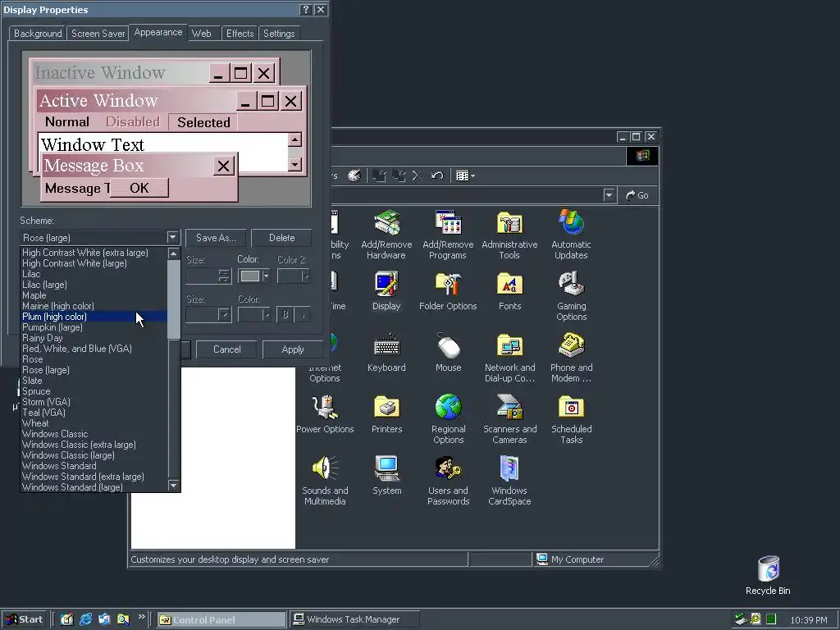Click the Delete scheme button
The width and height of the screenshot is (840, 630).
click(x=282, y=237)
